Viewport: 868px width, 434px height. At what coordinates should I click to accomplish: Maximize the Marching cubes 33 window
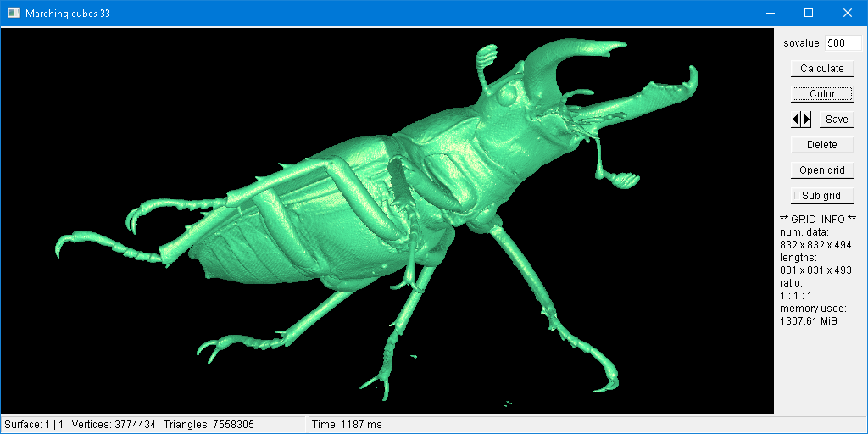point(809,14)
